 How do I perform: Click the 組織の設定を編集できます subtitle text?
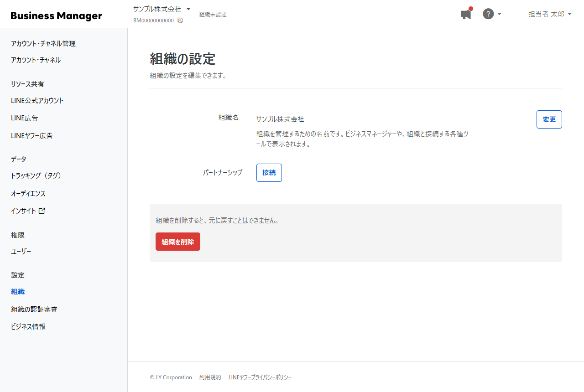click(x=188, y=76)
